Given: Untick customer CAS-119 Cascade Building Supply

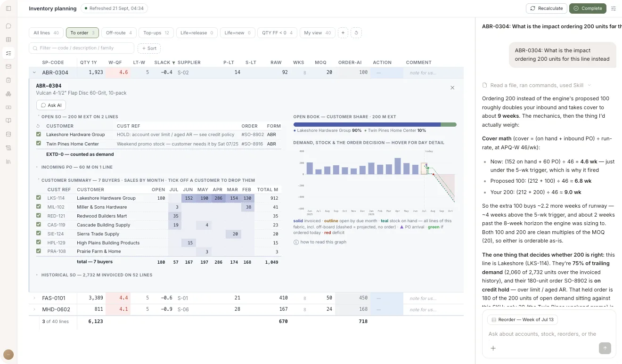Looking at the screenshot, I should (39, 225).
